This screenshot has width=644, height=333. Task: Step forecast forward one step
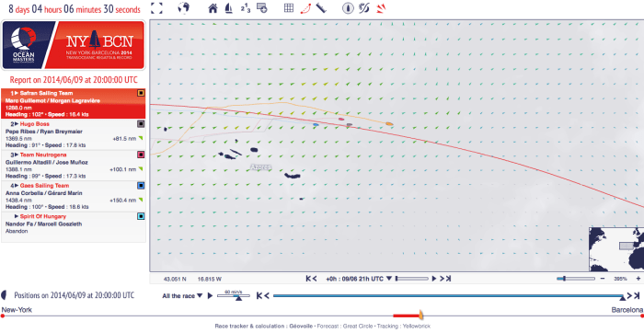[442, 279]
